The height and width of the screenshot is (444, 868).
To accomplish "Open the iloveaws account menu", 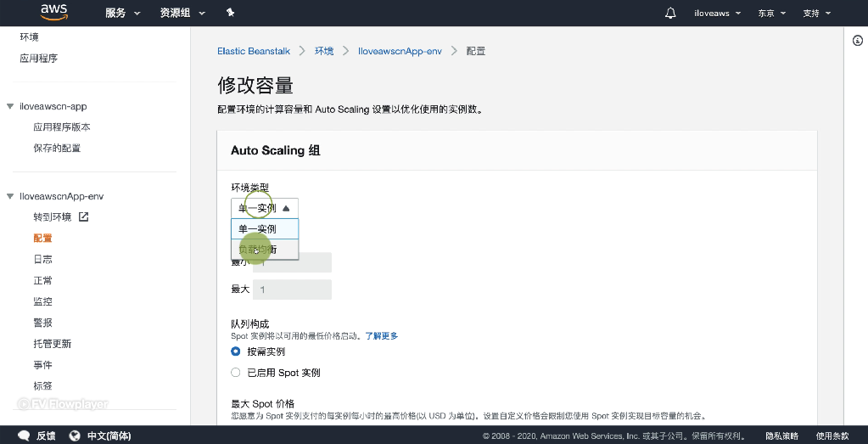I will (718, 14).
